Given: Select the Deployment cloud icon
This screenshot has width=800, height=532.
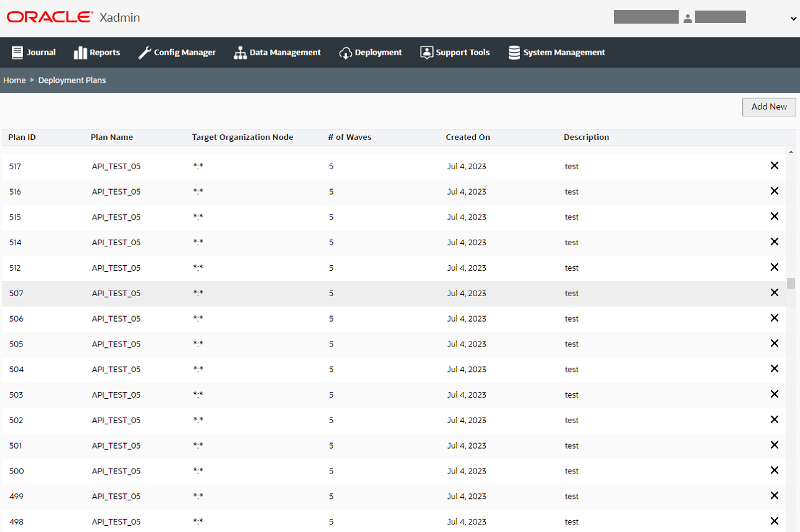Looking at the screenshot, I should click(x=345, y=52).
